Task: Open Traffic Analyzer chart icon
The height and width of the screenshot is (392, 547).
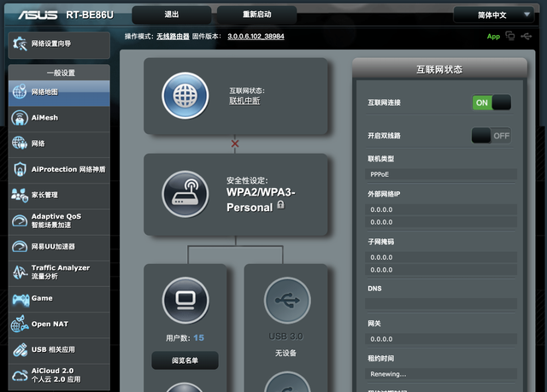Action: tap(20, 272)
